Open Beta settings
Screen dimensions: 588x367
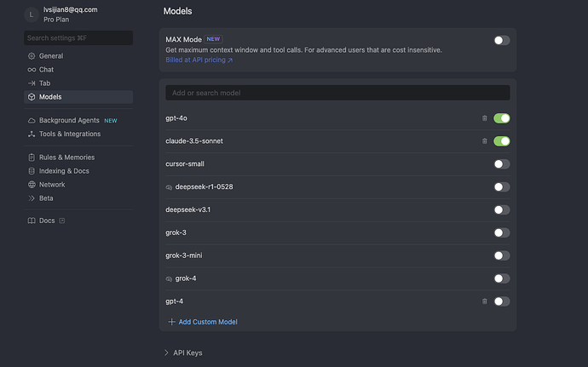coord(78,198)
